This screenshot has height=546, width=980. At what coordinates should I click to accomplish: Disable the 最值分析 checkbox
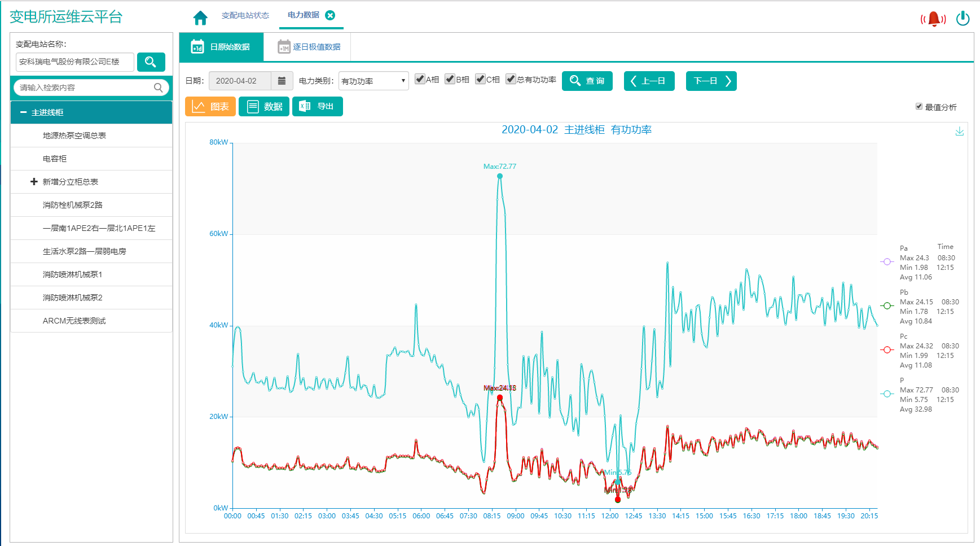click(x=919, y=107)
